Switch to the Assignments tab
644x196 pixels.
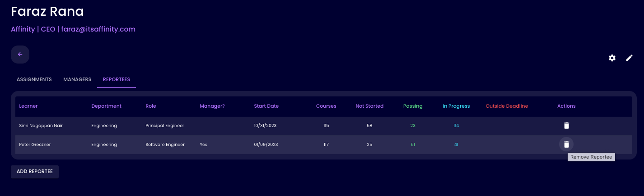pyautogui.click(x=34, y=79)
